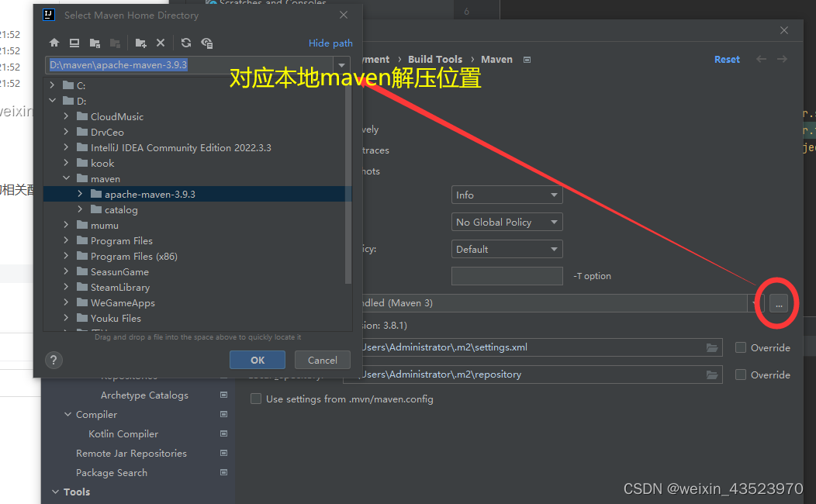Select the WeGameApps folder

tap(123, 302)
